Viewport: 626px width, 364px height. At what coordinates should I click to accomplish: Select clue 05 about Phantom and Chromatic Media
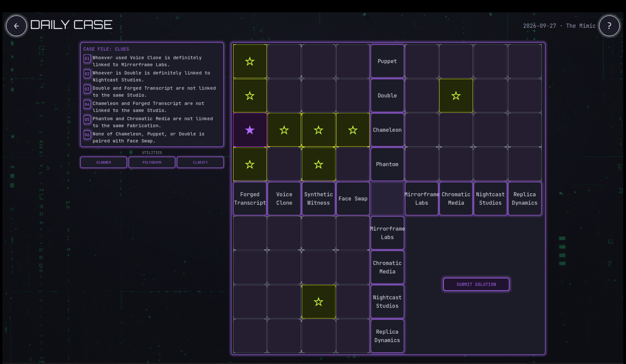pyautogui.click(x=152, y=122)
